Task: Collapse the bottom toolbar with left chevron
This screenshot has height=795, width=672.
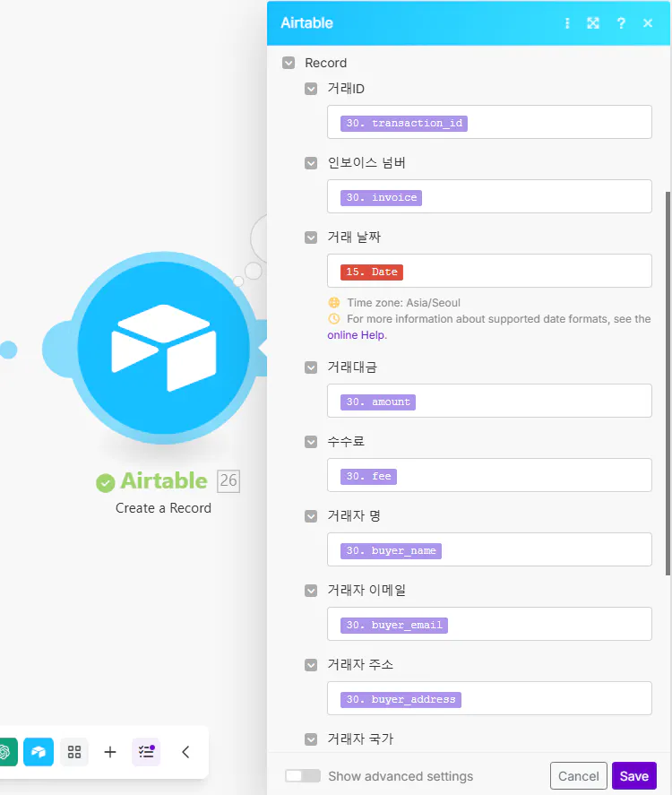Action: [185, 751]
